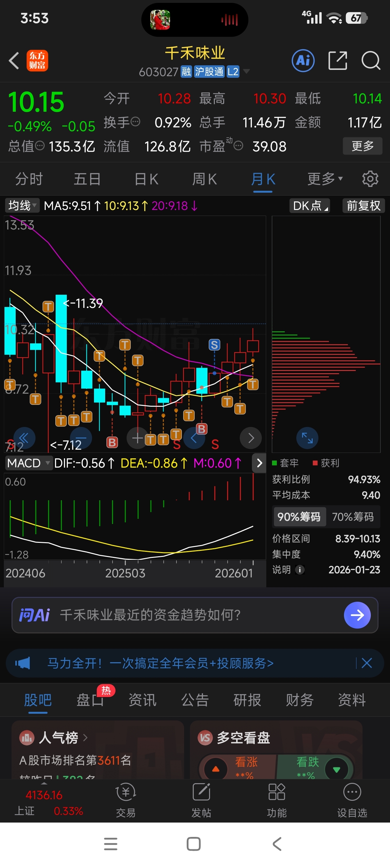Viewport: 390px width, 868px height.
Task: Open 上证 index 4136.16 ticker
Action: [49, 802]
